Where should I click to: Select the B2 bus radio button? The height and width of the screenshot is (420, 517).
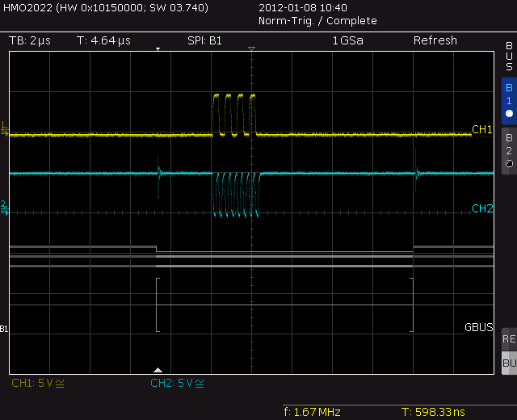pos(508,150)
